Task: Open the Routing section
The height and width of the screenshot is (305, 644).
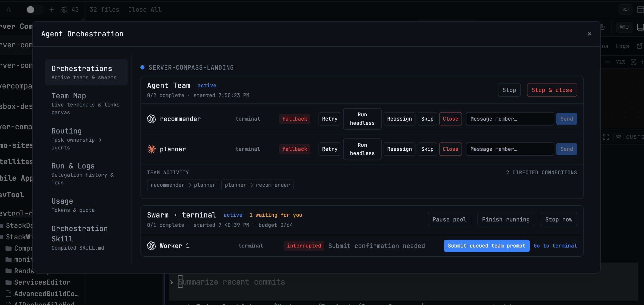Action: click(86, 139)
